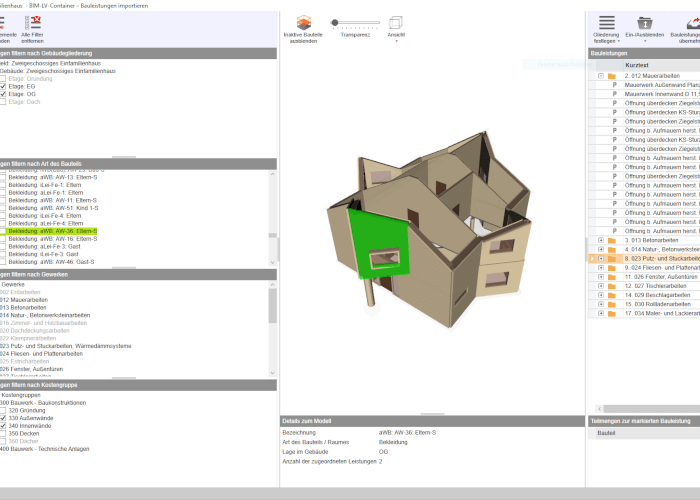Screen dimensions: 700x500
Task: Click folder icon of 014 Natur-, Betonwerkstein
Action: [x=612, y=250]
